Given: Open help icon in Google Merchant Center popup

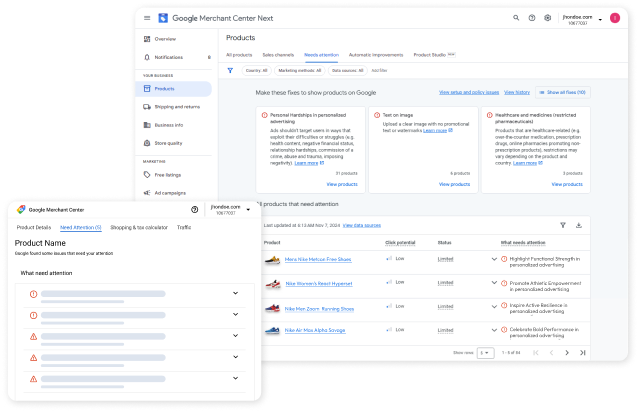Looking at the screenshot, I should pyautogui.click(x=194, y=209).
